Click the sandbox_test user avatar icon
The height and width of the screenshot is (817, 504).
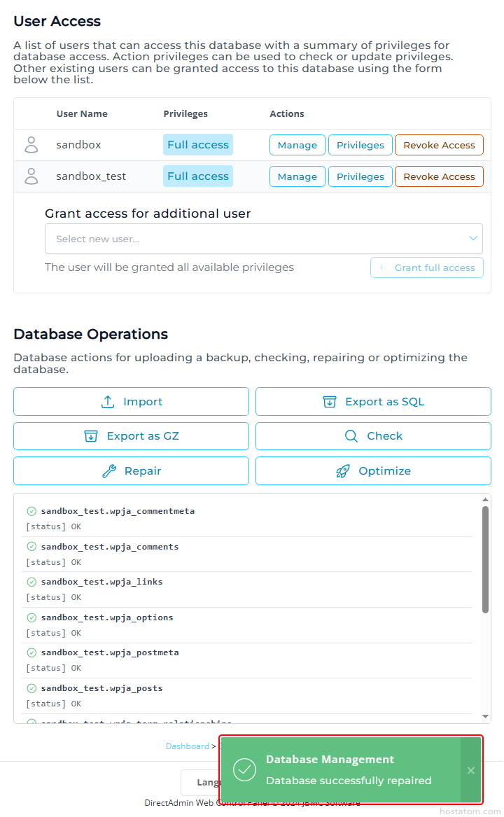(31, 176)
